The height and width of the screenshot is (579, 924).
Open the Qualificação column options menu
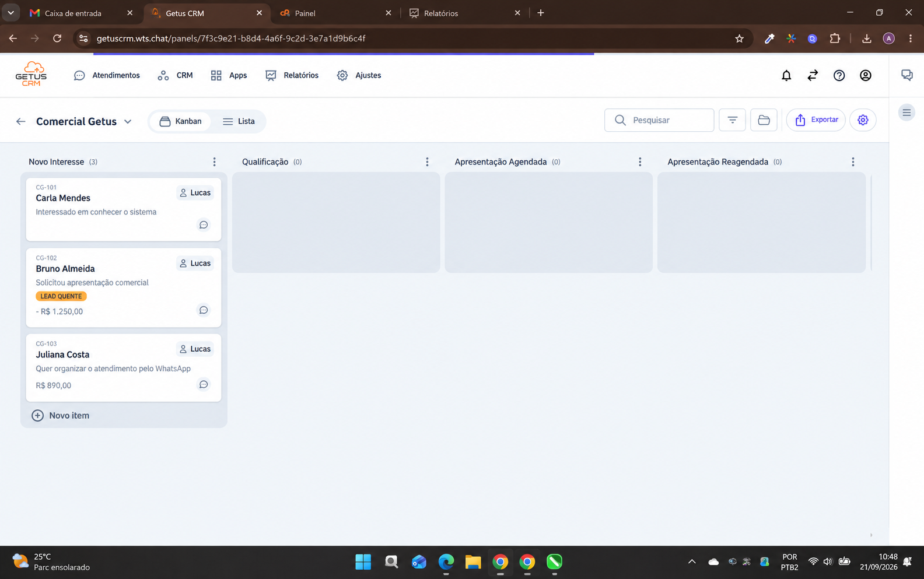point(427,162)
